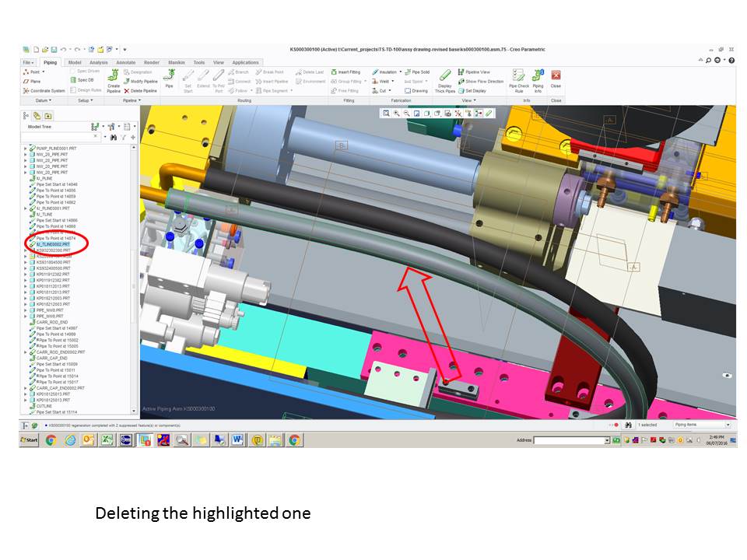Expand the Pipeline group dropdown
The width and height of the screenshot is (747, 560).
tap(132, 100)
